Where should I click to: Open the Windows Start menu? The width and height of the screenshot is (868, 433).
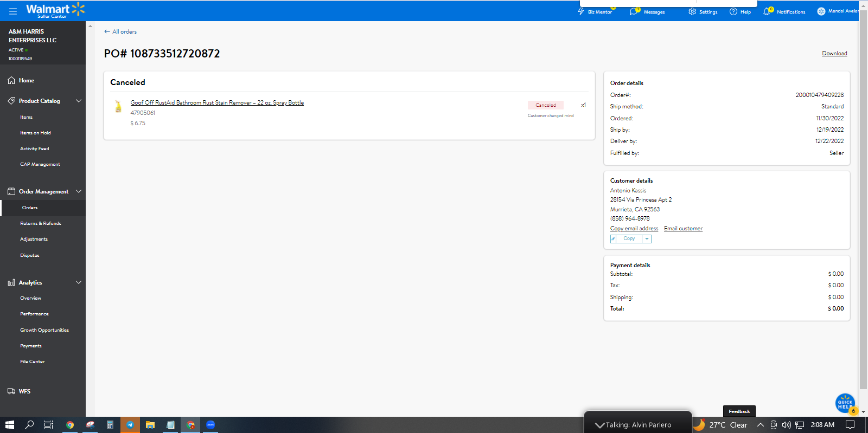[10, 425]
